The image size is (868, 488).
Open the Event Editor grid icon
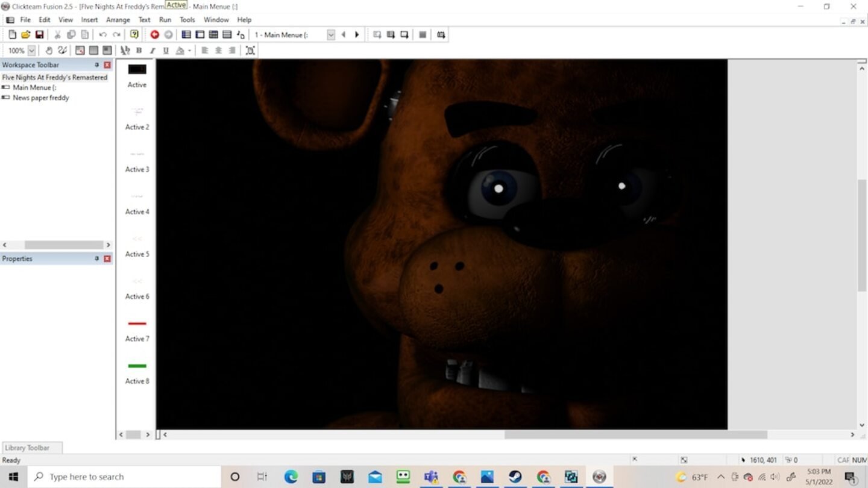click(x=213, y=35)
